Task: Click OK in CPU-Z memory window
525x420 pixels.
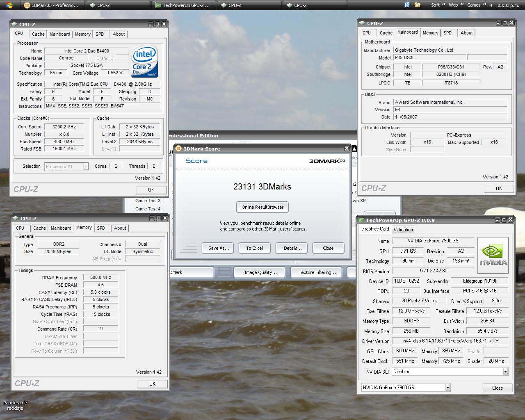Action: (152, 383)
